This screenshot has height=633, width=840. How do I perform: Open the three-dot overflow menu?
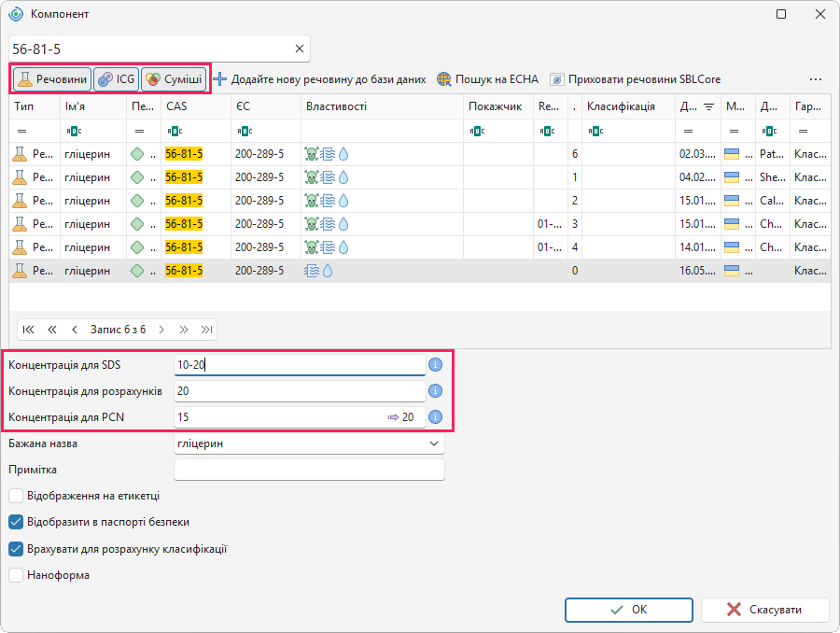click(816, 79)
